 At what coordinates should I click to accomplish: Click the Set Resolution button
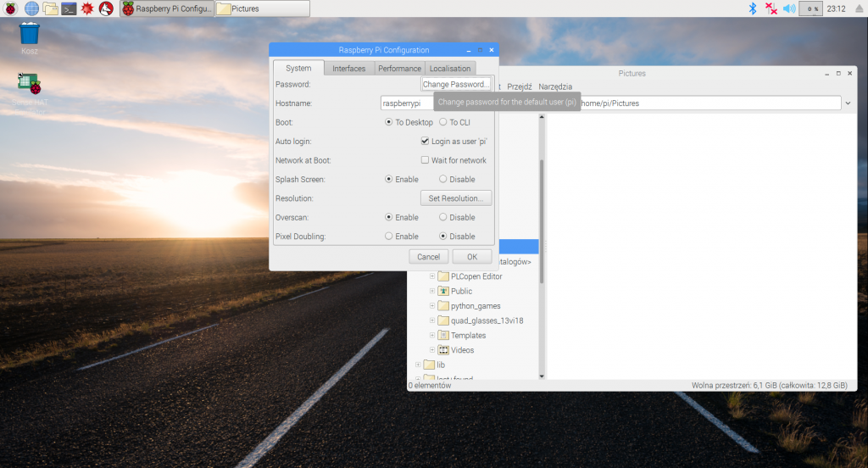pos(455,198)
